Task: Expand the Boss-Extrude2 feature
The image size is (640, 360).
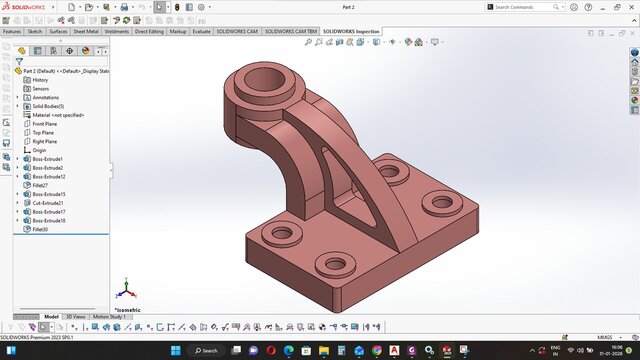Action: click(18, 168)
